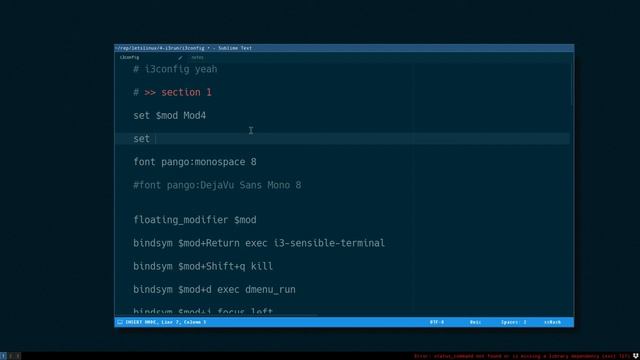Screen dimensions: 640x360
Task: Click the minimap scroll indicator at the editor's right edge
Action: coord(571,85)
